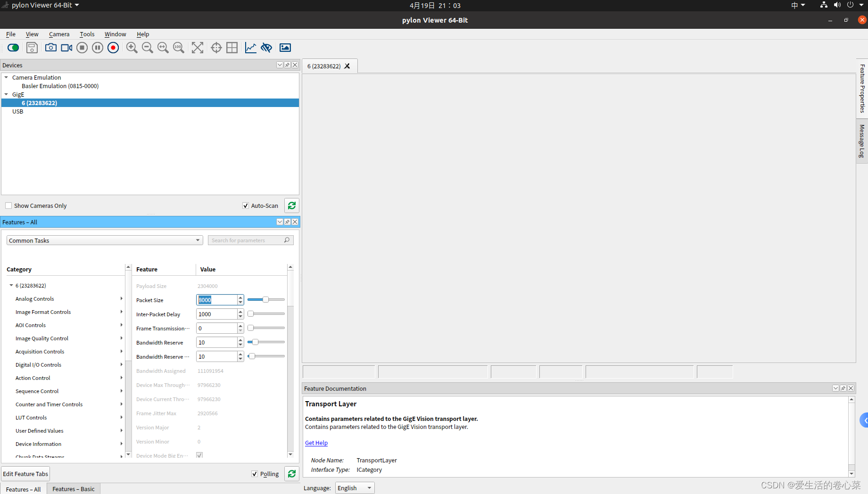The image size is (868, 494).
Task: Enable Show Cameras Only checkbox
Action: pos(8,206)
